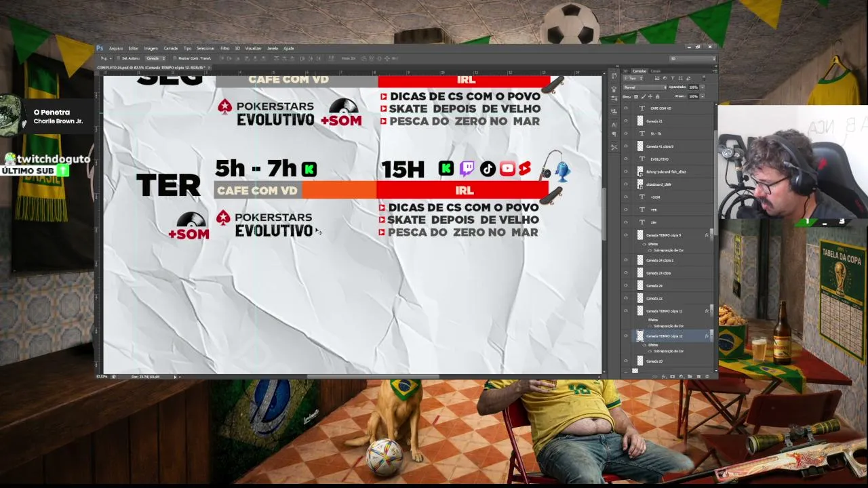Open the Arquivo menu in Photoshop
This screenshot has width=868, height=488.
coord(116,48)
